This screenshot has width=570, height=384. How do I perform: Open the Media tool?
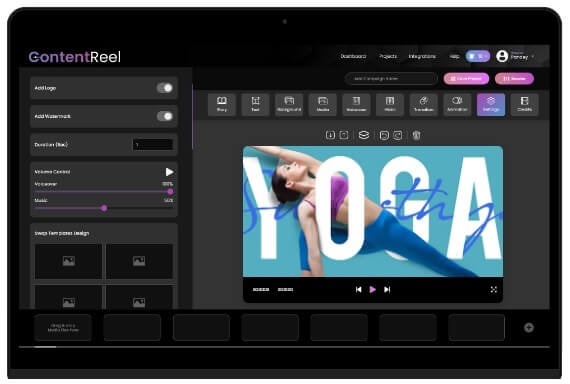pyautogui.click(x=322, y=104)
